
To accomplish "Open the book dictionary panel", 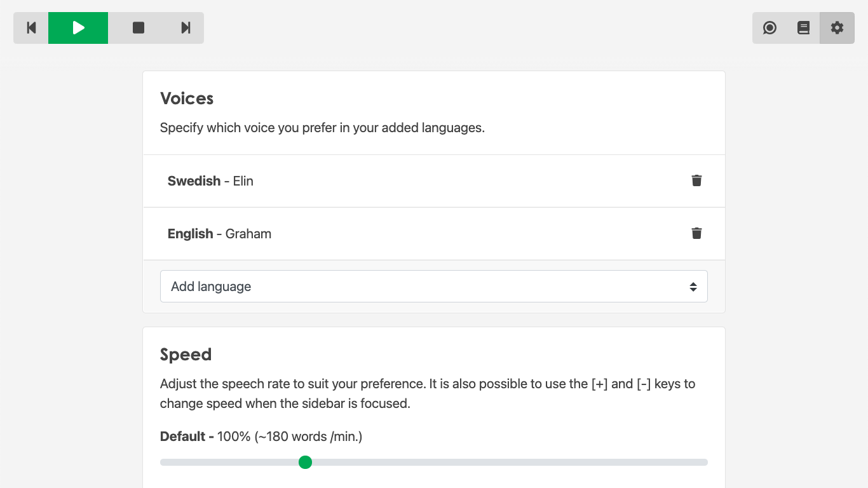I will coord(803,28).
